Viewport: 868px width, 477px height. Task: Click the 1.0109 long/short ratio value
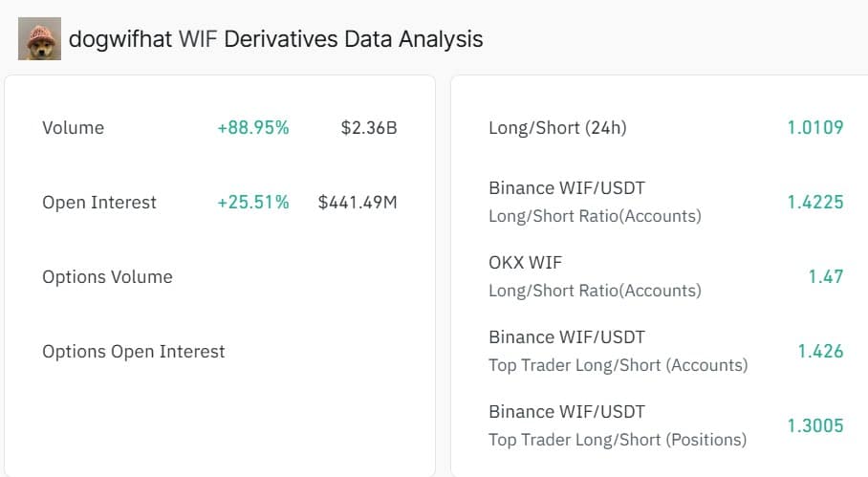click(x=814, y=127)
